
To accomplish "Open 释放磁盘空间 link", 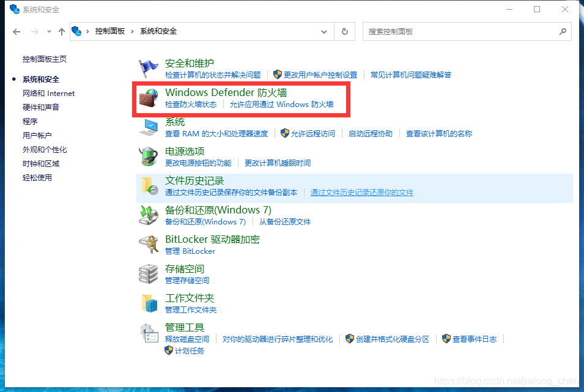I will point(187,339).
